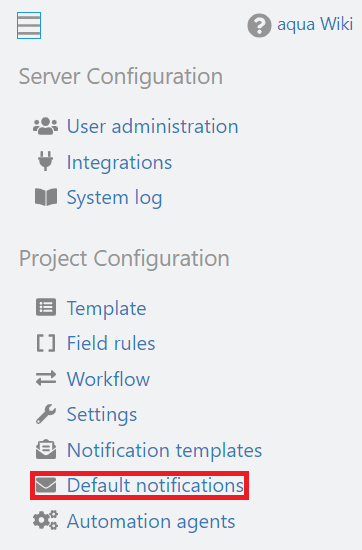362x550 pixels.
Task: Click the Integrations plug icon
Action: point(46,161)
